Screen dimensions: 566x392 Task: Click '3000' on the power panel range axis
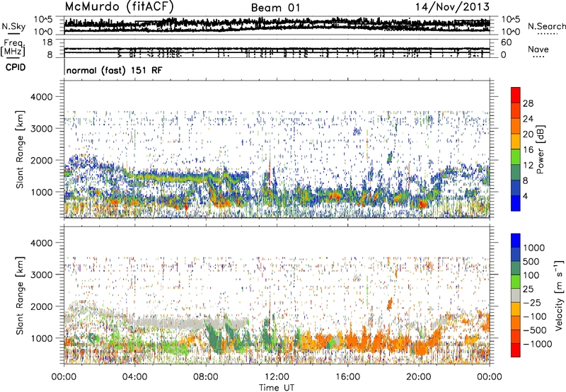41,129
